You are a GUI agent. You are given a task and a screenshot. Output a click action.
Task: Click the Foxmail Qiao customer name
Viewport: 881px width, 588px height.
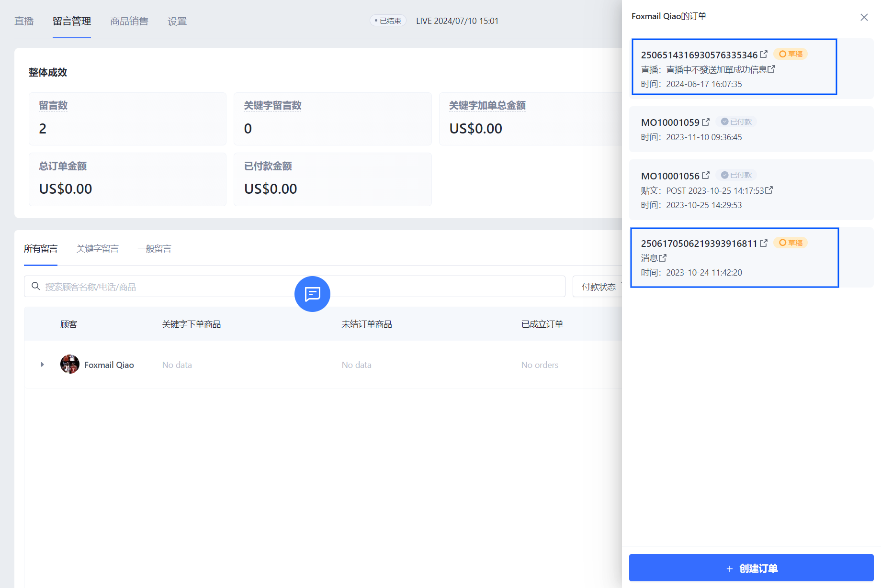pyautogui.click(x=109, y=365)
